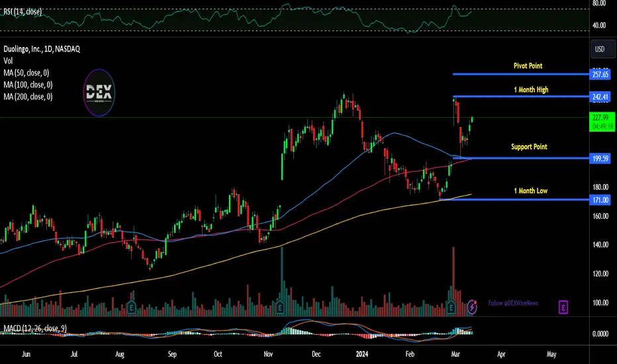Click the 180.00 price axis value
The width and height of the screenshot is (617, 364).
pyautogui.click(x=600, y=187)
